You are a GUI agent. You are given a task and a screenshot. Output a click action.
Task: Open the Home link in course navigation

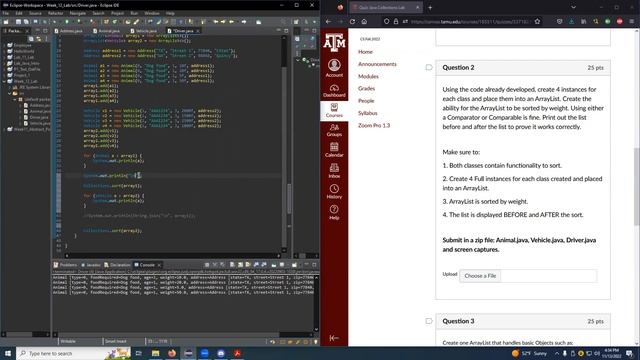(365, 52)
